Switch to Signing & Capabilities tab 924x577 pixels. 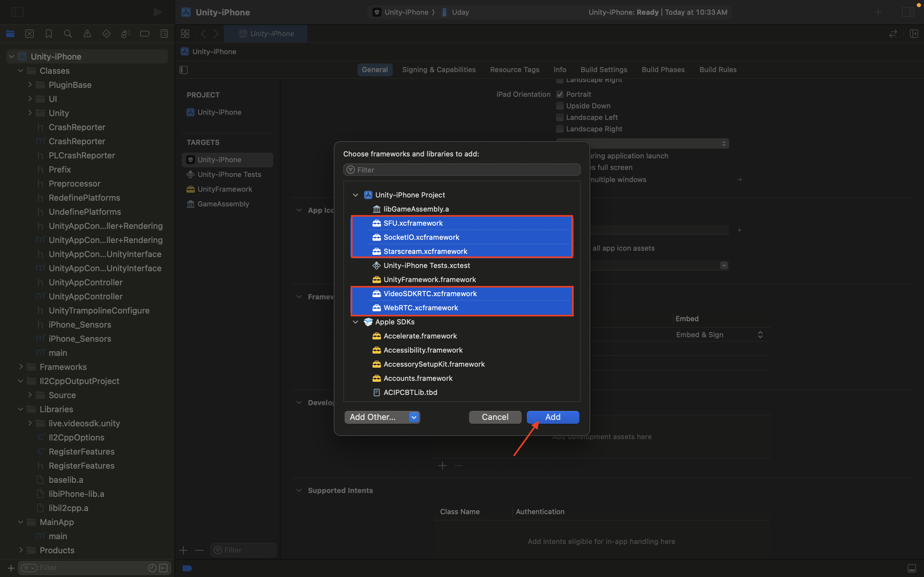tap(439, 70)
